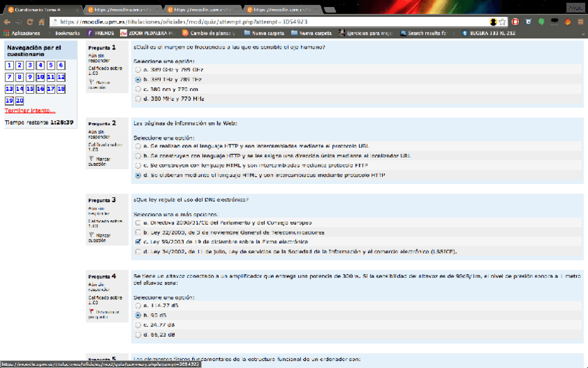This screenshot has height=368, width=588.
Task: Open the Aplicaciones bookmarks shortcut
Action: (x=21, y=33)
